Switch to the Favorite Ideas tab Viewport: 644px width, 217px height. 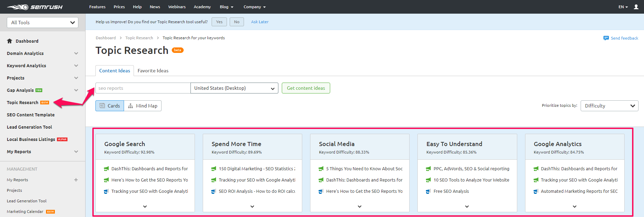coord(153,71)
